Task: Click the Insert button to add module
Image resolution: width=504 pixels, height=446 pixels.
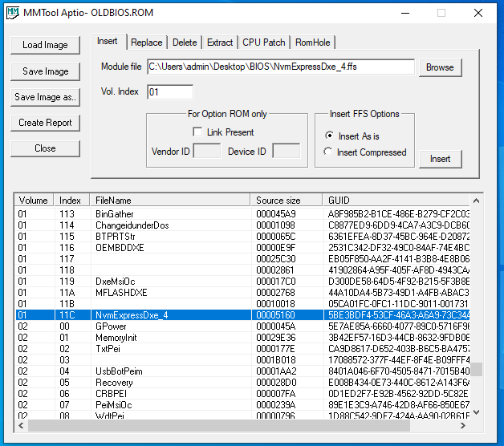Action: tap(440, 159)
